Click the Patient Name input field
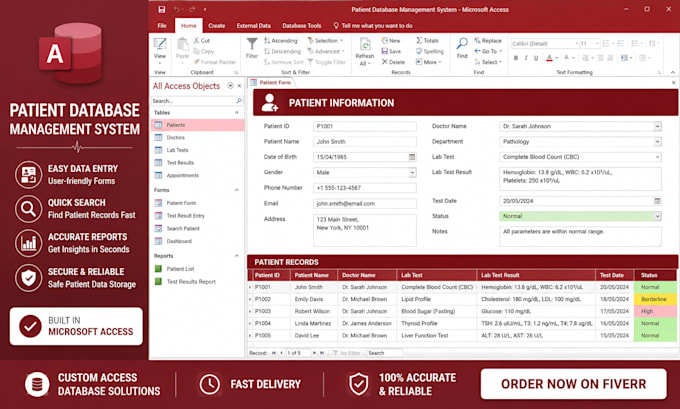This screenshot has height=409, width=680. click(364, 142)
